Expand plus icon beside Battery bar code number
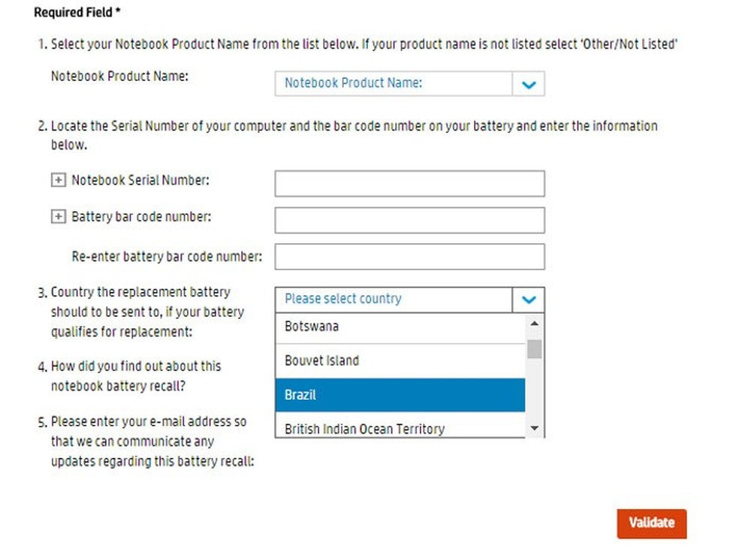The image size is (739, 560). [58, 217]
